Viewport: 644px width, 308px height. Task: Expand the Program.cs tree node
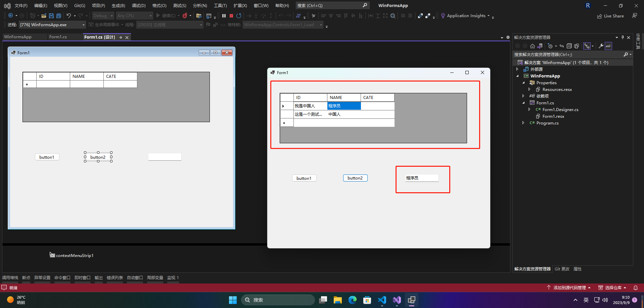point(523,123)
